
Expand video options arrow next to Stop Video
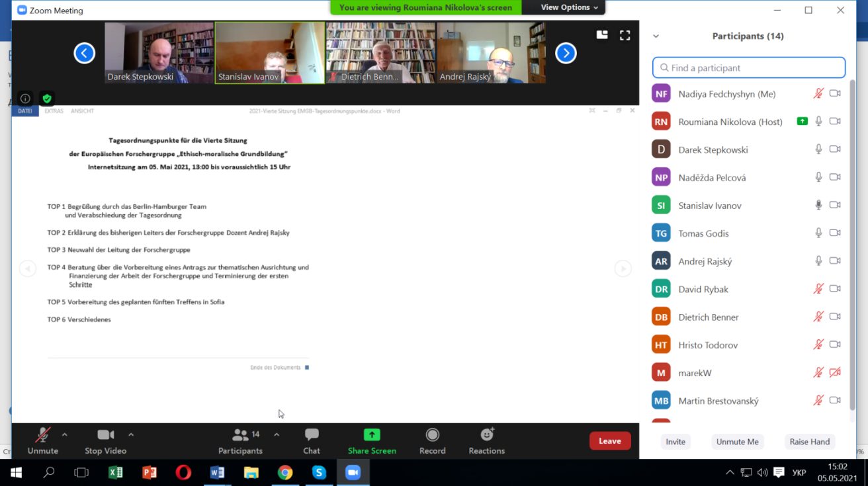point(131,434)
